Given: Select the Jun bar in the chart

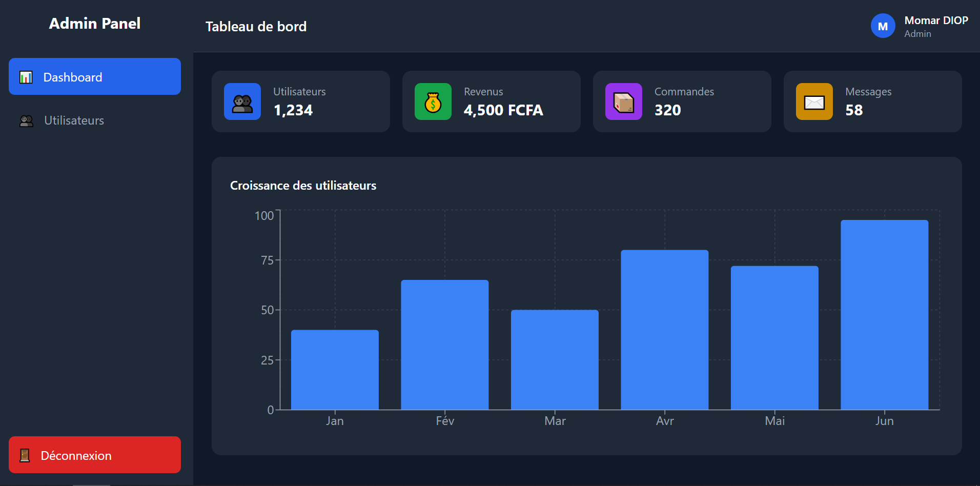Looking at the screenshot, I should click(x=885, y=315).
